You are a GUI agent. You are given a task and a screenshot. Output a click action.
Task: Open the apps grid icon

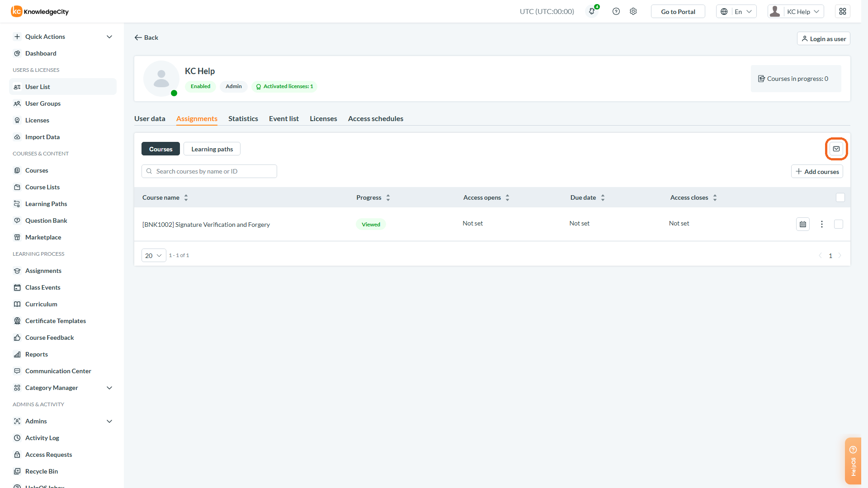click(843, 11)
